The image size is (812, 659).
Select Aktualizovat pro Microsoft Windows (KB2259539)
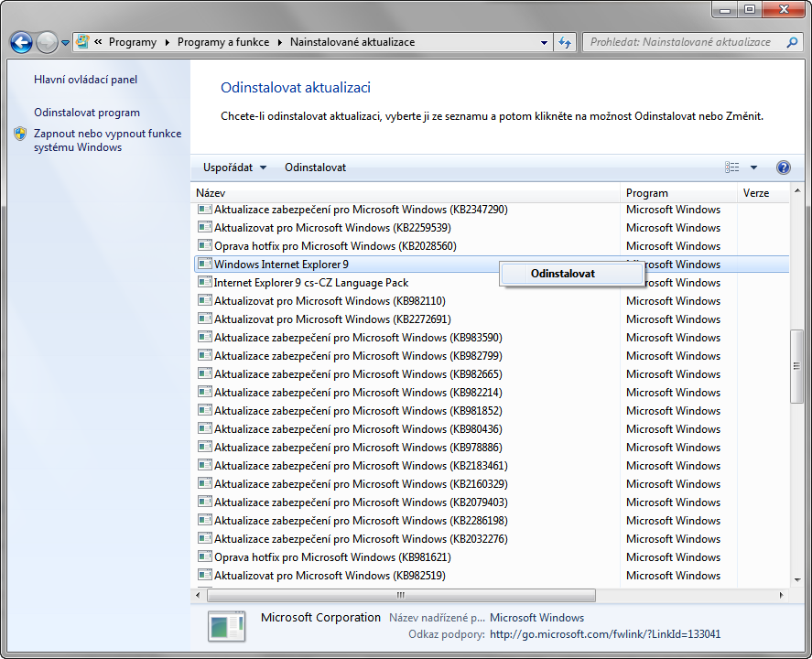tap(492, 228)
